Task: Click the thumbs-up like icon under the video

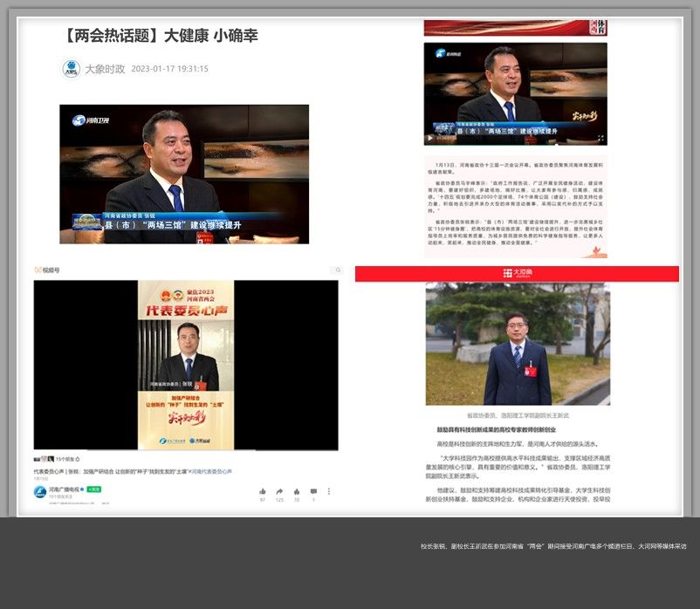Action: click(x=263, y=491)
